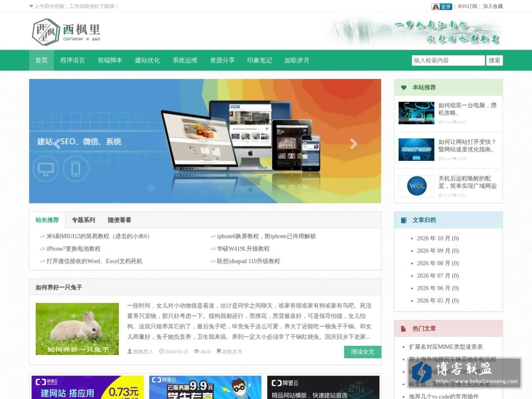Open the 如歌岁月 menu item
This screenshot has width=532, height=399.
coord(297,60)
